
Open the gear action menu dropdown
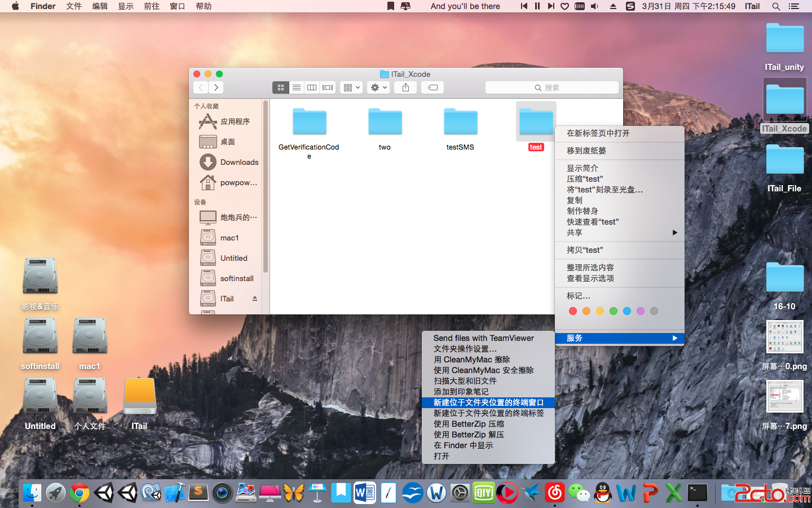click(378, 87)
